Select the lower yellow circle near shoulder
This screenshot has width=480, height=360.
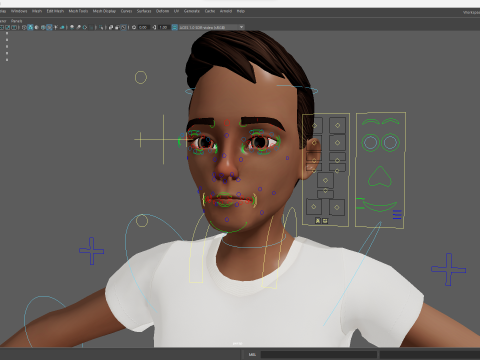pyautogui.click(x=142, y=221)
